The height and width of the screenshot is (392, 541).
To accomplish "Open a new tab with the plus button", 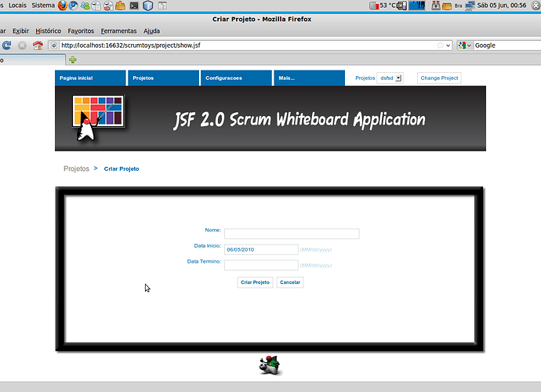I will tap(72, 60).
